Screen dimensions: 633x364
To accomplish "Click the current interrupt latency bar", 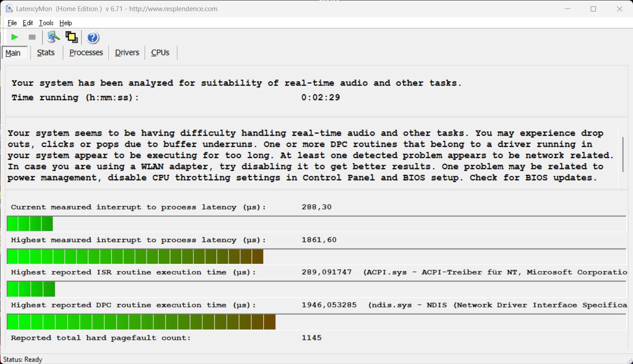I will pos(317,224).
